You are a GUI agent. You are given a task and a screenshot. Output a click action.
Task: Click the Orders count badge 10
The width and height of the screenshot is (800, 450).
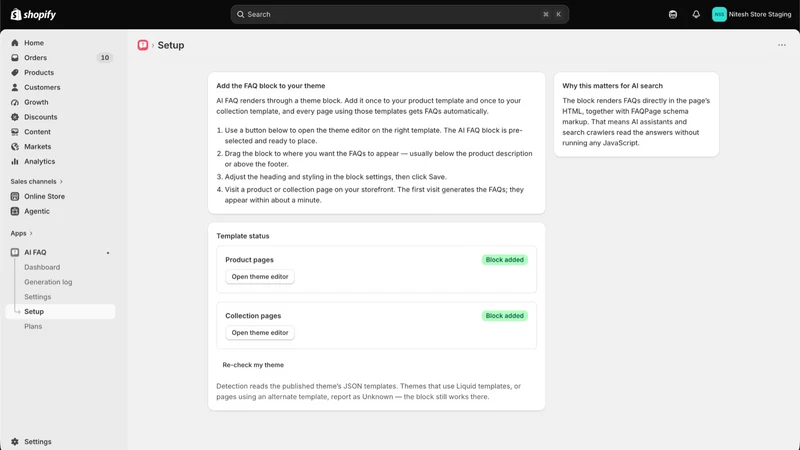105,58
